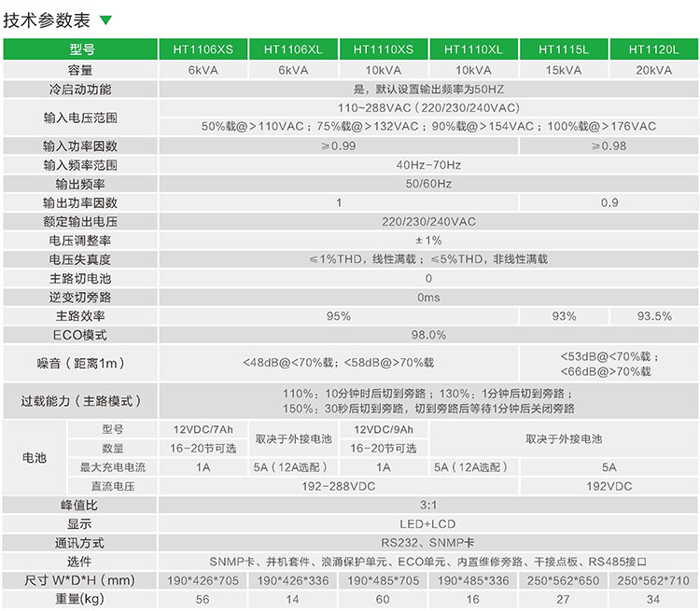
Task: Click the RS232、SNMP卡 communication cell
Action: click(428, 543)
